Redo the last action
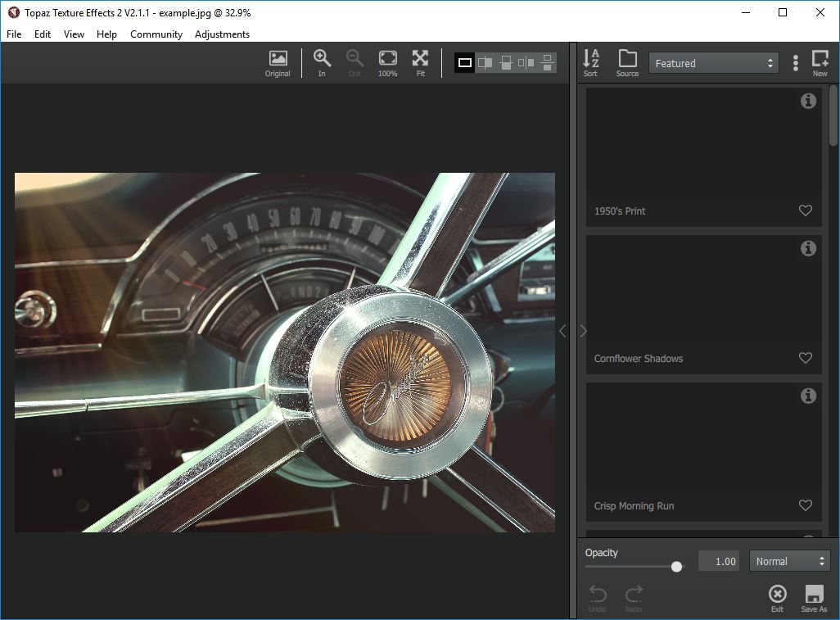This screenshot has height=620, width=840. 633,599
